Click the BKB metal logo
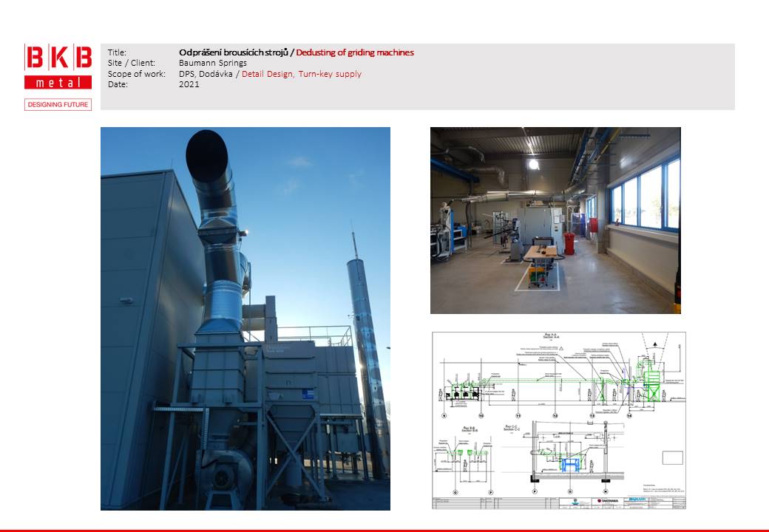Image resolution: width=769 pixels, height=532 pixels. [58, 66]
